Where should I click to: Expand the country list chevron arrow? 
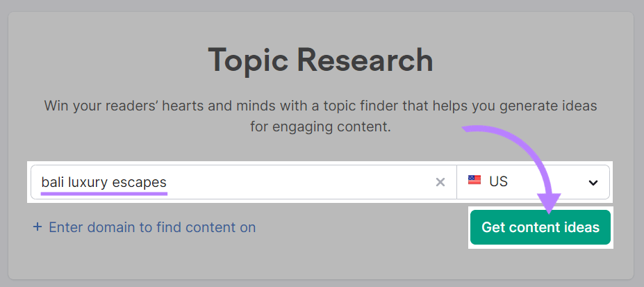tap(593, 182)
